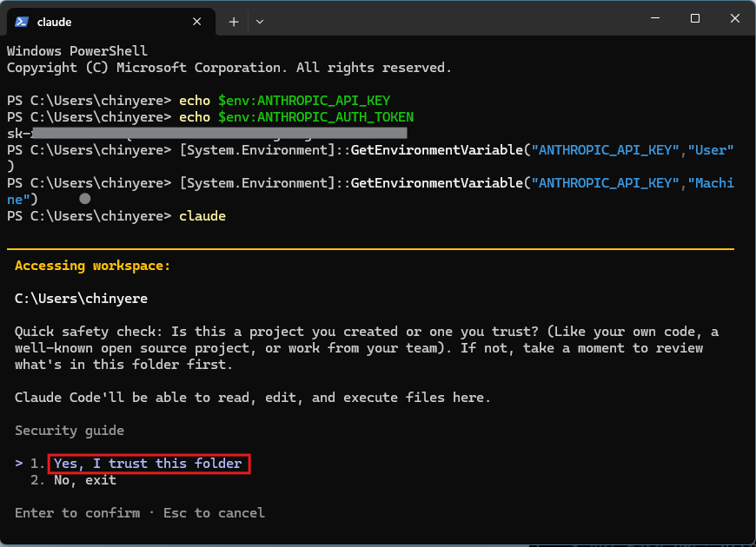
Task: Expand the new tab profile dropdown
Action: tap(260, 22)
